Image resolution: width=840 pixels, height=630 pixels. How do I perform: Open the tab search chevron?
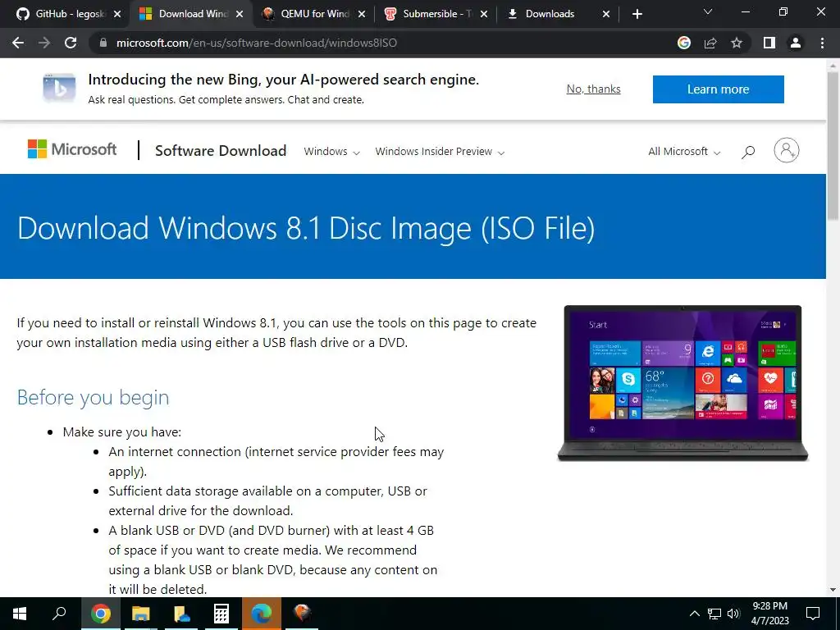[x=708, y=11]
